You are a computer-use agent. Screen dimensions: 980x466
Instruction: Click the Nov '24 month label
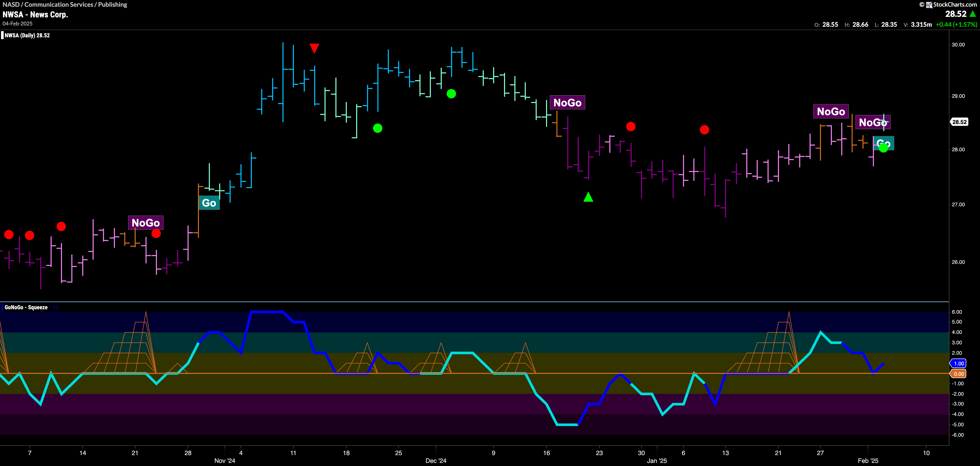[x=225, y=461]
